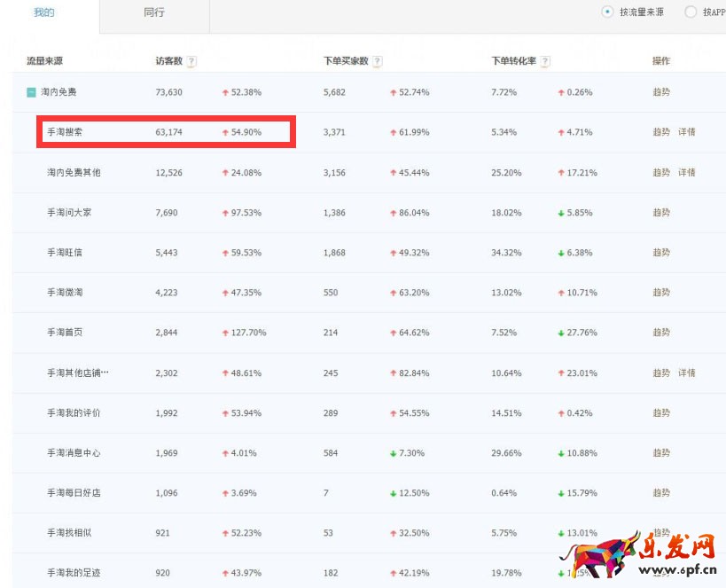The width and height of the screenshot is (726, 588).
Task: Click the 手淘搜索 traffic source
Action: click(65, 132)
